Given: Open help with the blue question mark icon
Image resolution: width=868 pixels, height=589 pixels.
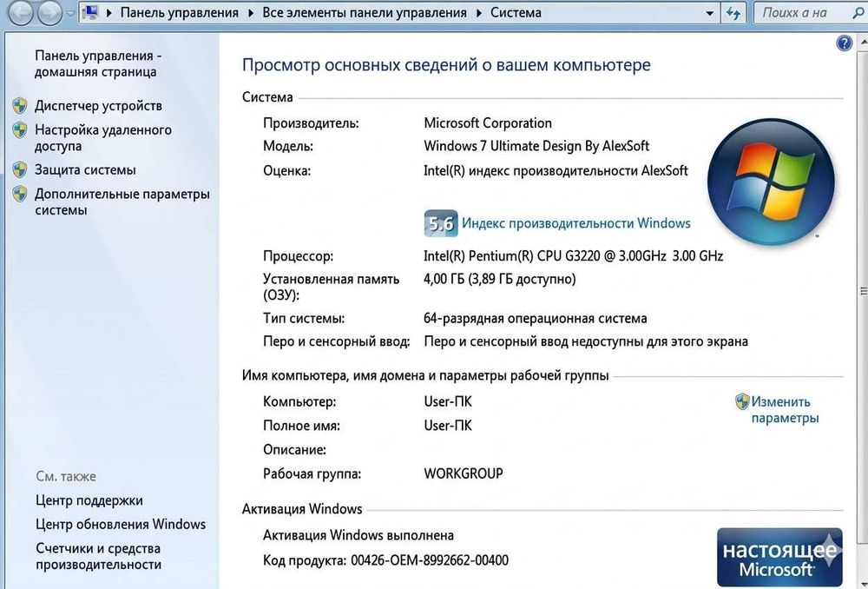Looking at the screenshot, I should pos(844,43).
